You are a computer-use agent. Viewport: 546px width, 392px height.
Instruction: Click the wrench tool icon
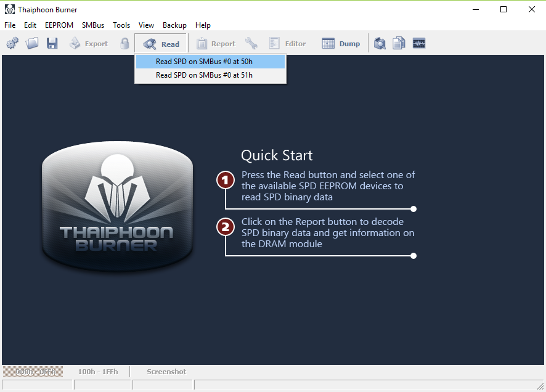point(251,44)
